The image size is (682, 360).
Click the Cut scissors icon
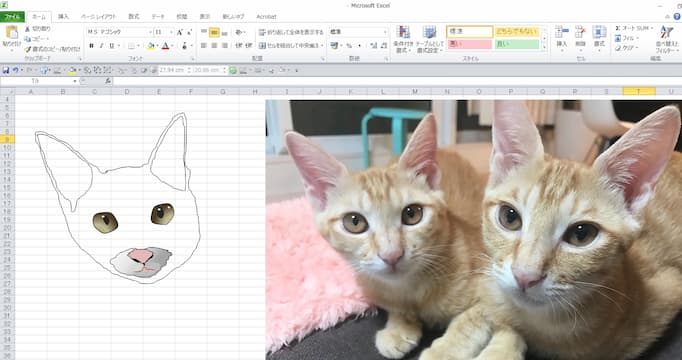27,29
